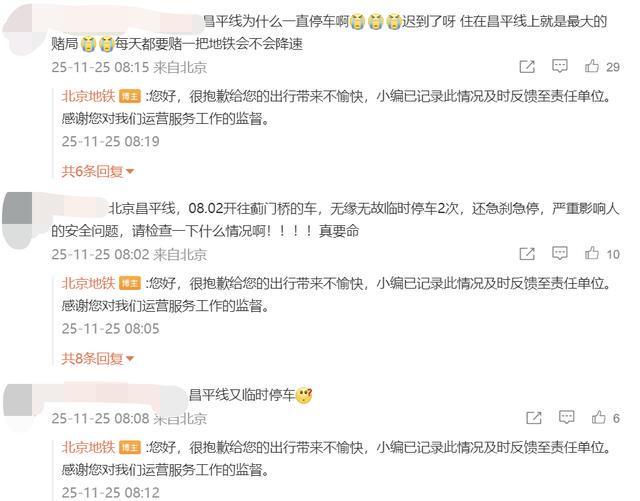Viewport: 640px width, 501px height.
Task: Expand 共6条回复 replies
Action: click(98, 171)
